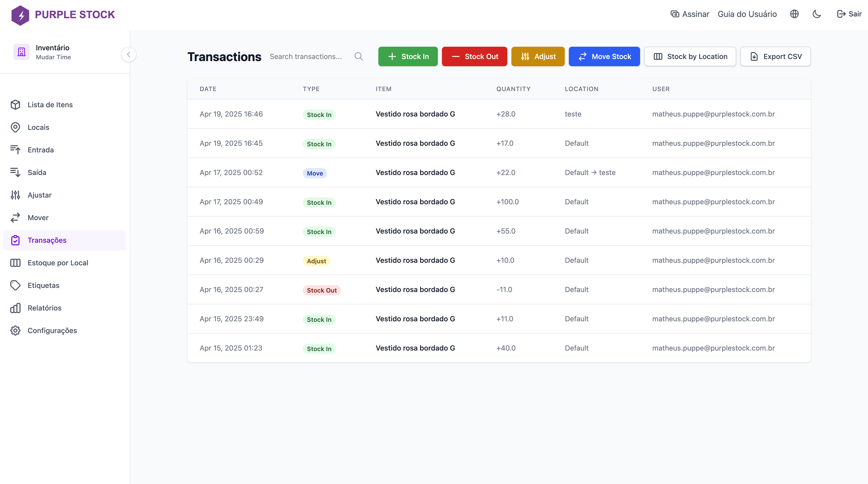
Task: Click the search magnifier icon
Action: click(359, 56)
